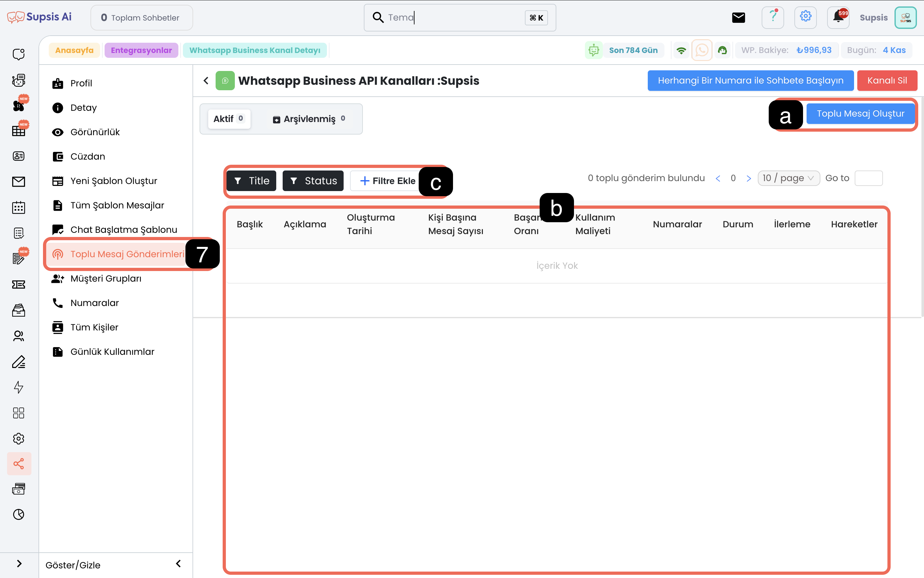Click the WhatsApp status icon in header

coord(702,50)
